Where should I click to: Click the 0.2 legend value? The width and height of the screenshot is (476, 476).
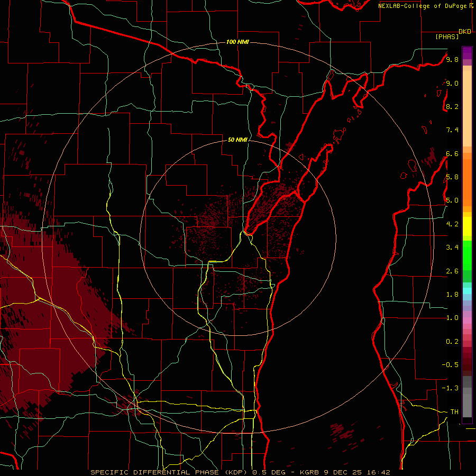[x=452, y=342]
